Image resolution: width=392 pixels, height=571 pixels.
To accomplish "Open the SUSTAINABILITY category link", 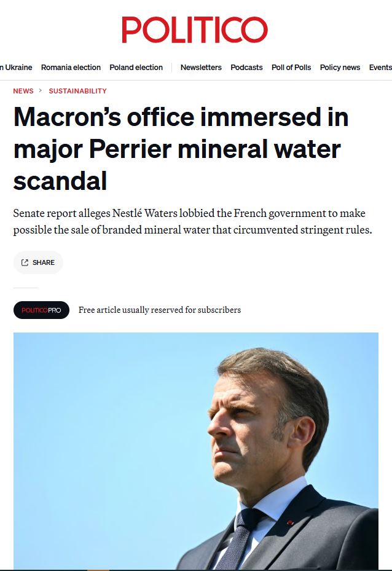I will click(x=77, y=91).
